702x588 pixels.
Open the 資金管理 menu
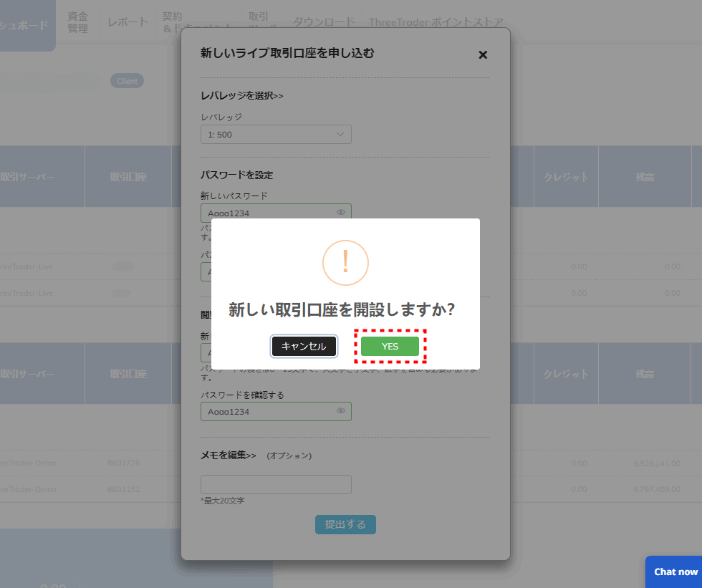point(77,22)
